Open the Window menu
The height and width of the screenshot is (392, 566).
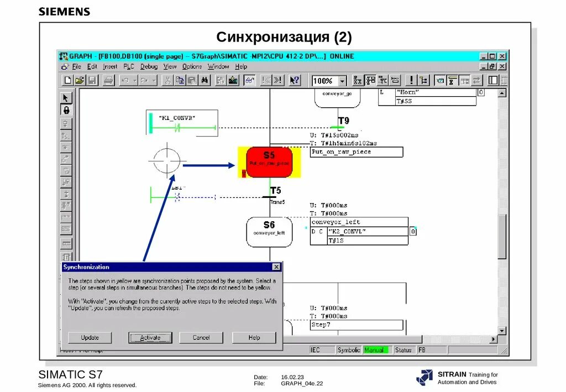click(218, 66)
